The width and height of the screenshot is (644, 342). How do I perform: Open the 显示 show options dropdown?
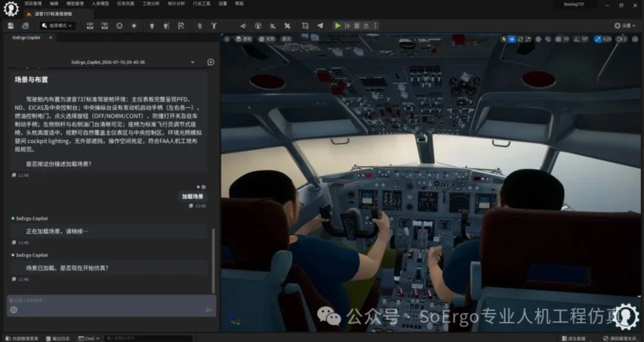(286, 39)
